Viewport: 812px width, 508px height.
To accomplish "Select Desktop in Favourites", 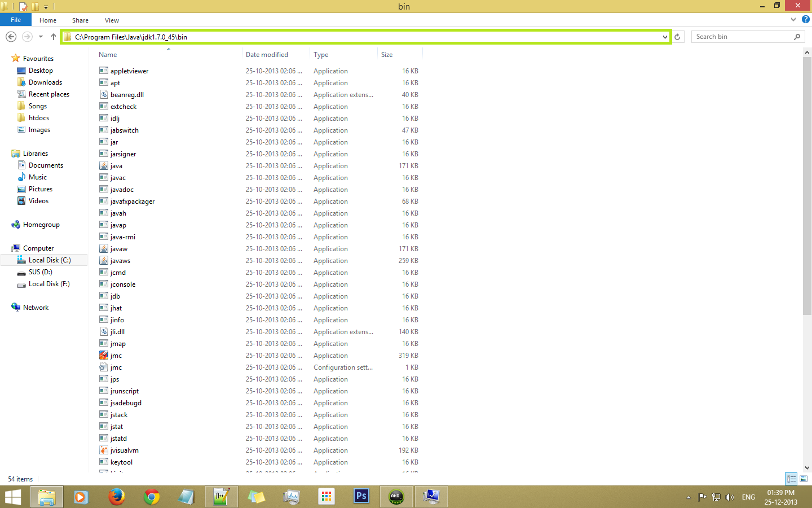I will [x=41, y=71].
